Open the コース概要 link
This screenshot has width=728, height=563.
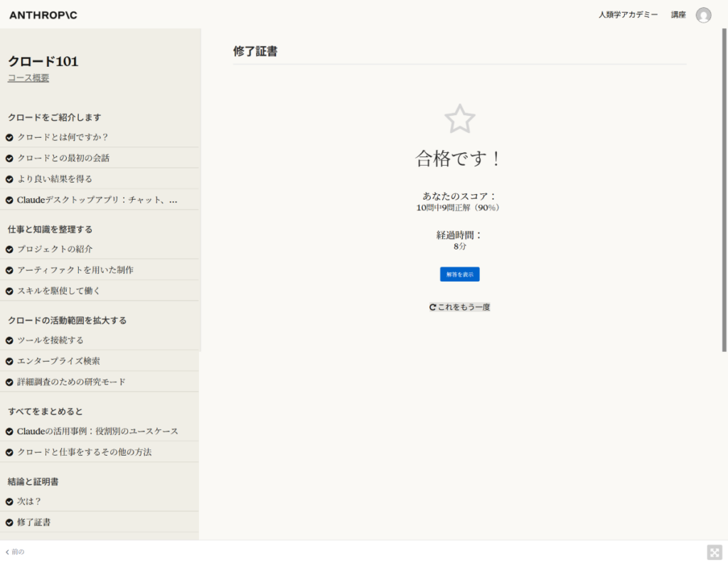[28, 78]
